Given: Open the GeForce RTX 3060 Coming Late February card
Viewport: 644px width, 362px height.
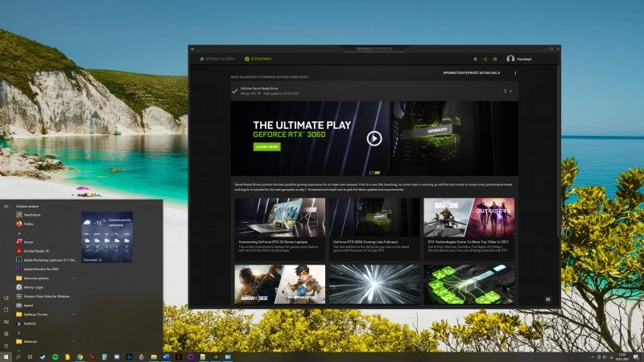Looking at the screenshot, I should click(x=374, y=229).
